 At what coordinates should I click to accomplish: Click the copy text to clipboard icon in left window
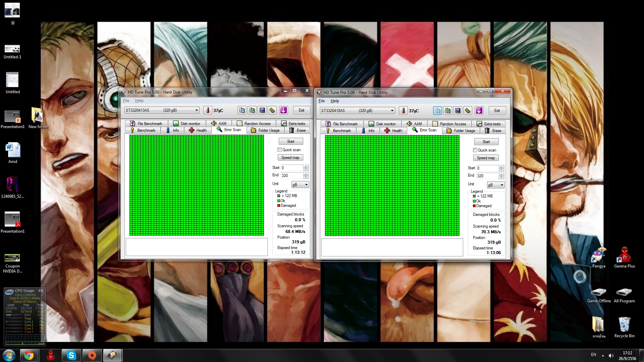242,110
